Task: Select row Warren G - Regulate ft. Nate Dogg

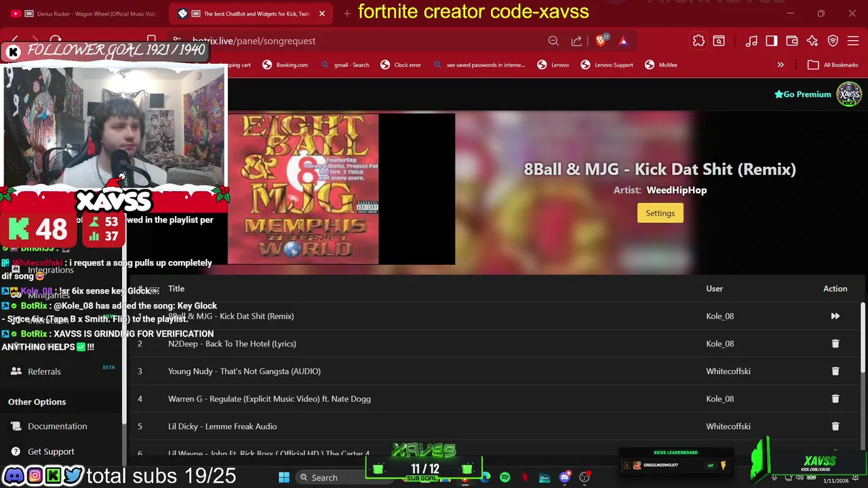Action: click(494, 399)
